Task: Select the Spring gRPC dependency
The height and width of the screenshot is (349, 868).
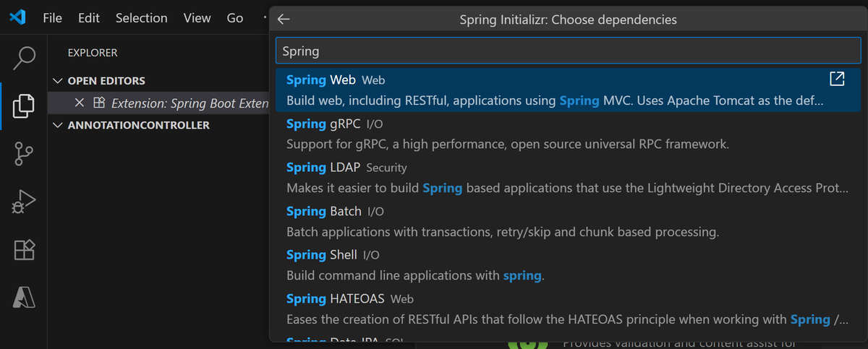Action: click(568, 134)
